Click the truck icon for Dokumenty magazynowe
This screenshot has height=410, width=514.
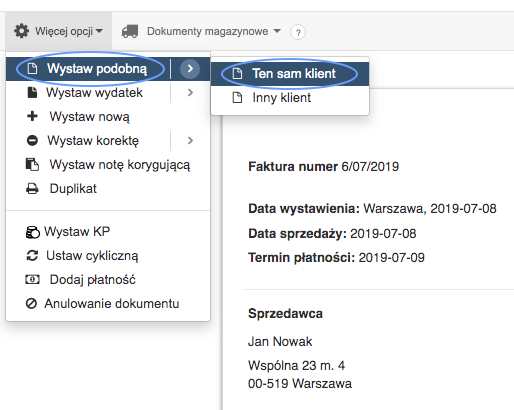click(x=130, y=31)
